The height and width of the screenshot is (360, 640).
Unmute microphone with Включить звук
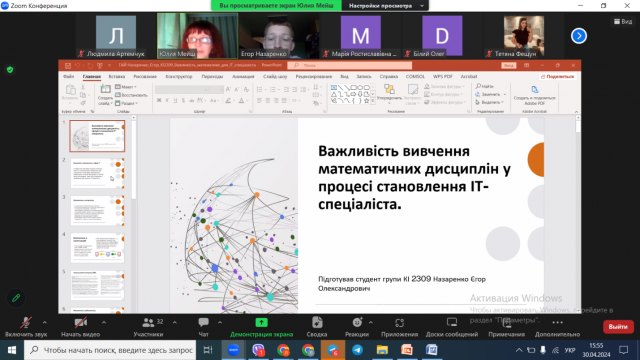[26, 327]
